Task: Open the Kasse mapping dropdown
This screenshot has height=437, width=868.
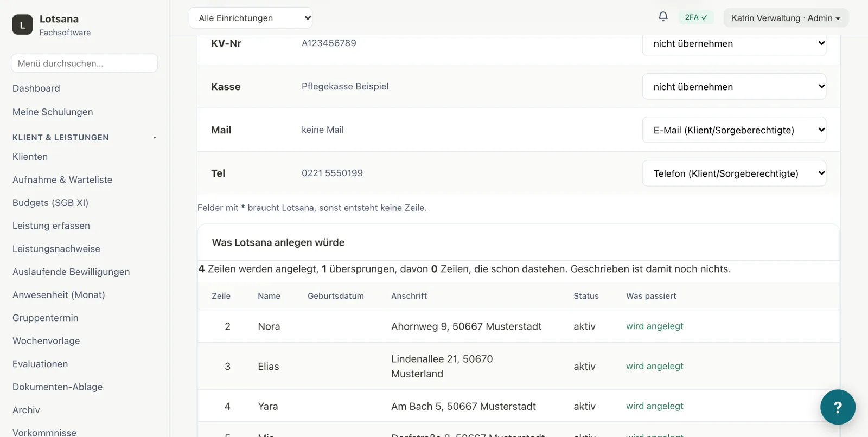Action: (734, 87)
